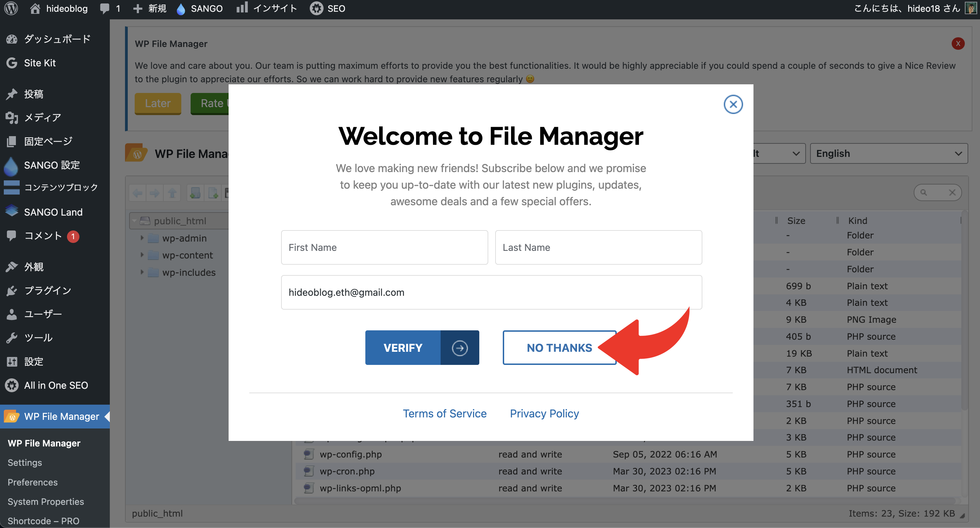Open ユーザー users menu

pyautogui.click(x=55, y=314)
